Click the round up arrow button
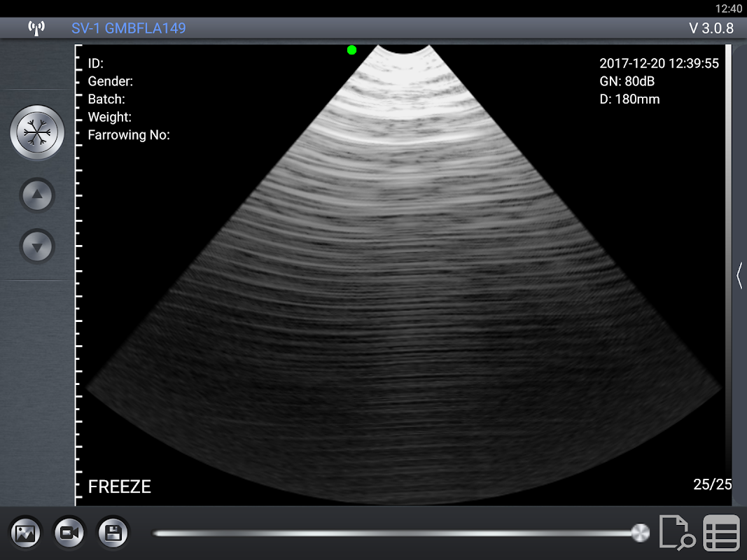Screen dimensions: 747x560 click(x=38, y=195)
